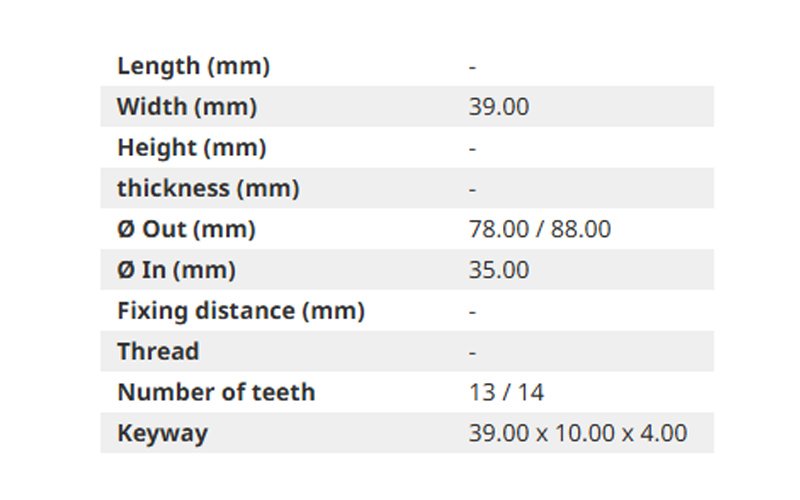
Task: Select the 39.00 x 10.00 x 4.00 value
Action: [578, 433]
